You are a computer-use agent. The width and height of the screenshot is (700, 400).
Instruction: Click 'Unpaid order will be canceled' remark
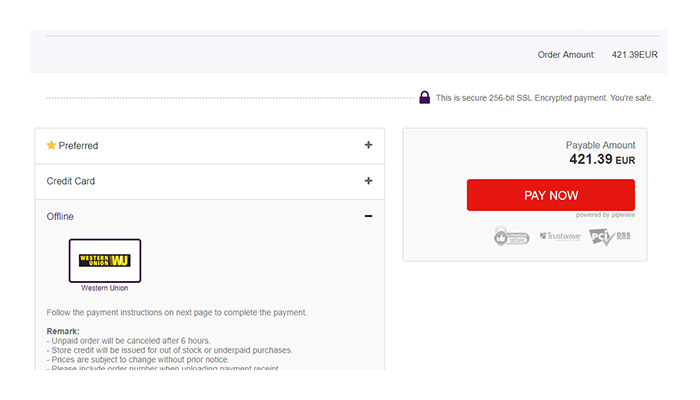(x=128, y=341)
